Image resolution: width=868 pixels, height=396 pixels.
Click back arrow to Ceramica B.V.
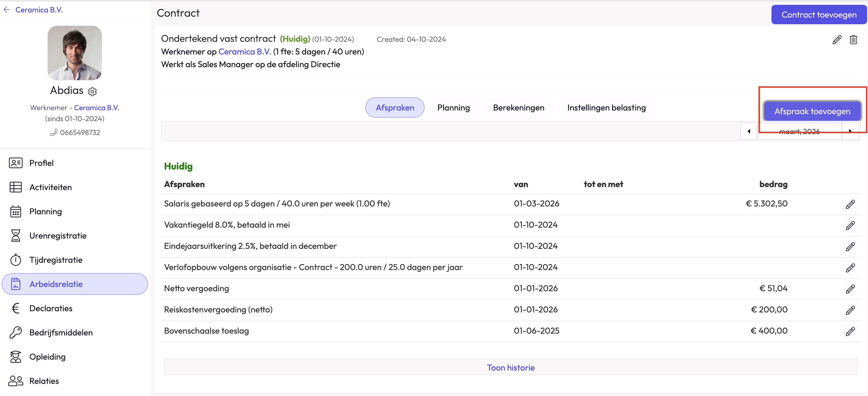(7, 10)
